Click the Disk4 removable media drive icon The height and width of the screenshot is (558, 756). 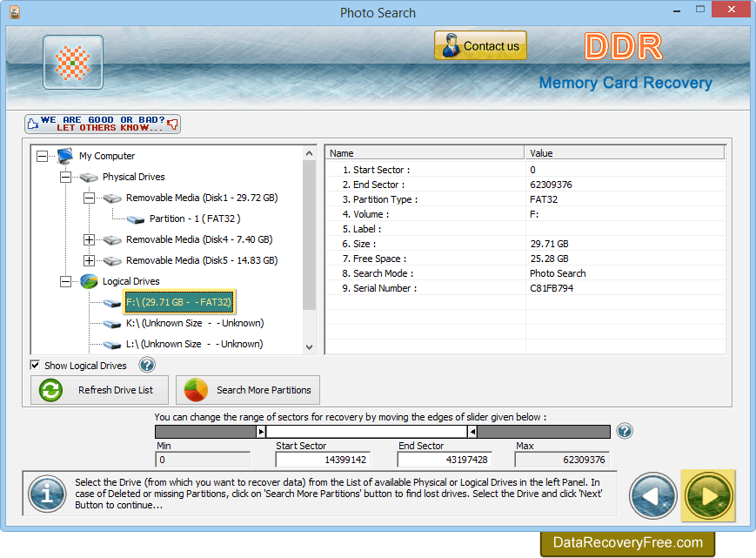coord(112,240)
